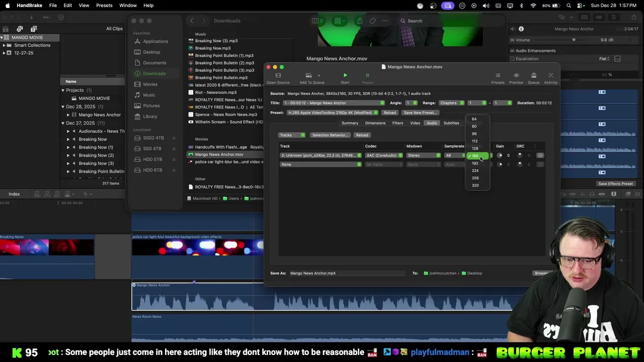Open the photos and audio sidebar in Final Cut
Image resolution: width=644 pixels, height=362 pixels.
tap(20, 29)
